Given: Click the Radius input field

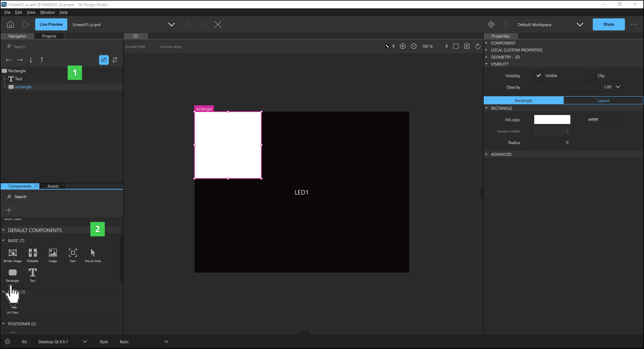Looking at the screenshot, I should [x=552, y=143].
